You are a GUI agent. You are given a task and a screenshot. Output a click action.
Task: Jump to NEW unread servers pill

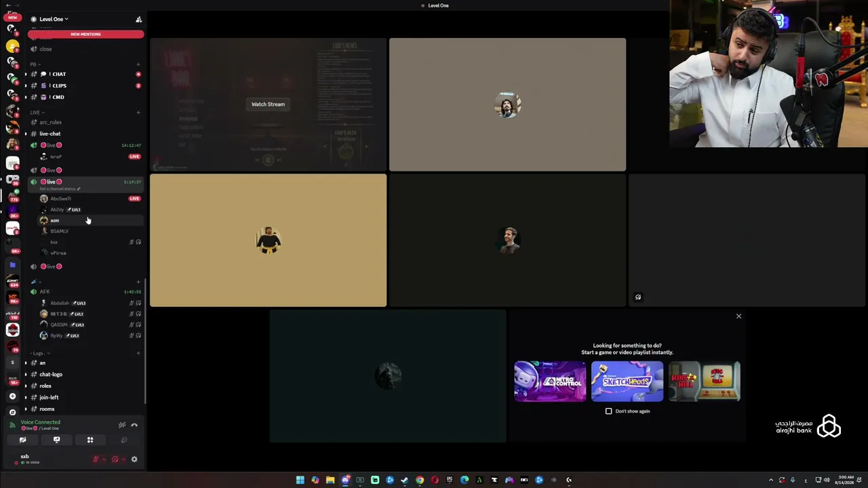(12, 17)
